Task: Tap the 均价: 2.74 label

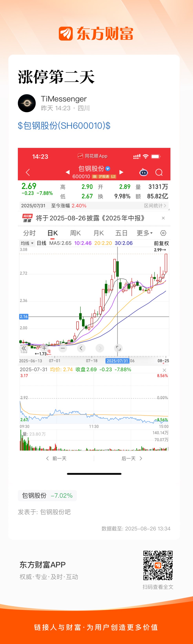Action: click(x=61, y=370)
